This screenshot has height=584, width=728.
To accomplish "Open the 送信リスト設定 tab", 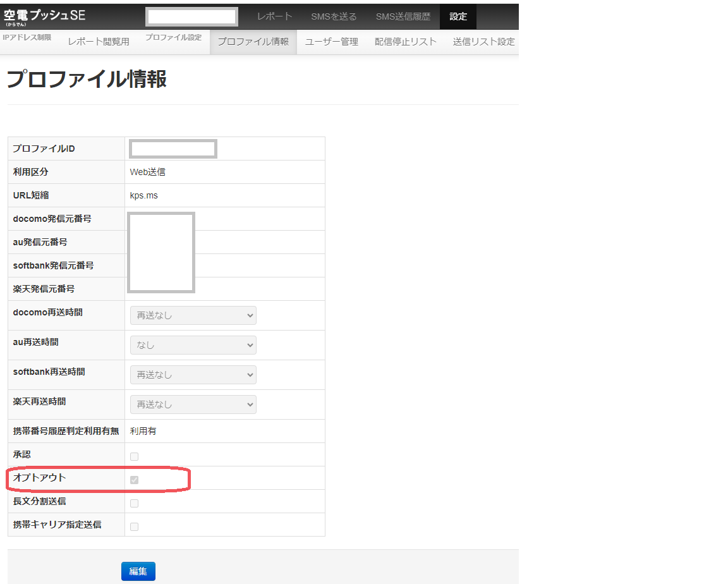I will click(483, 42).
